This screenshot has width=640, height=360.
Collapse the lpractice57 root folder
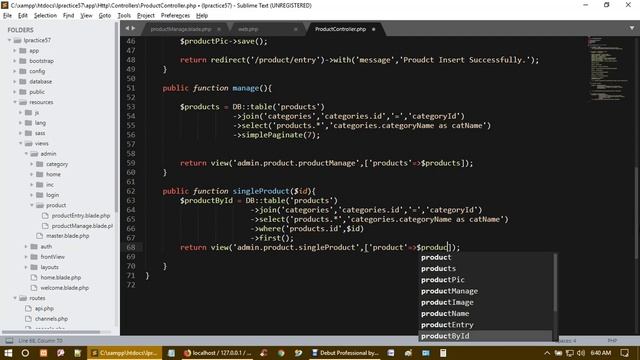(x=9, y=40)
